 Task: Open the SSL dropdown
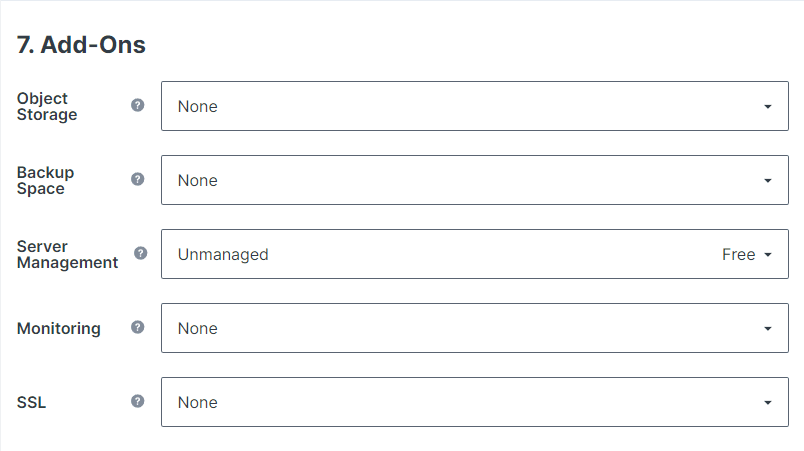click(475, 402)
